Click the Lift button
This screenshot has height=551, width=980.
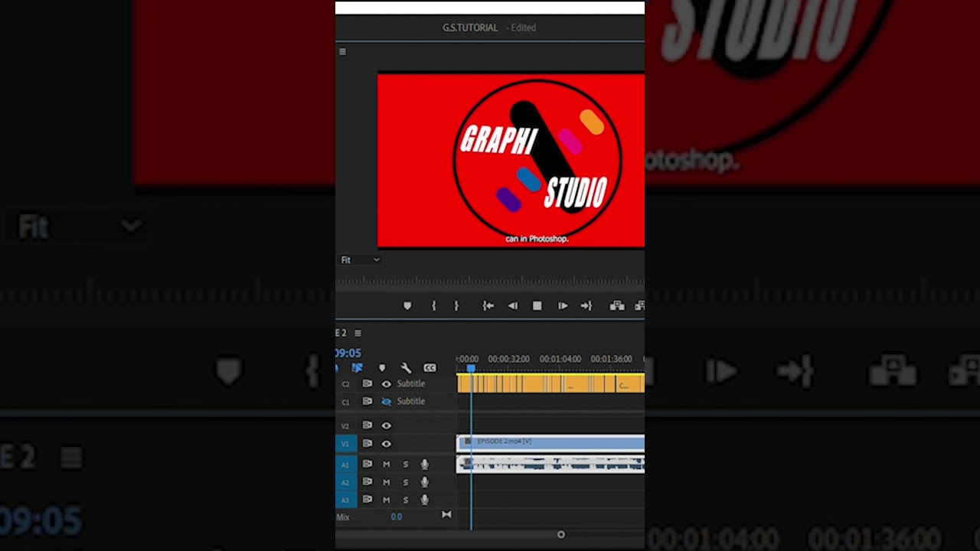click(x=617, y=306)
